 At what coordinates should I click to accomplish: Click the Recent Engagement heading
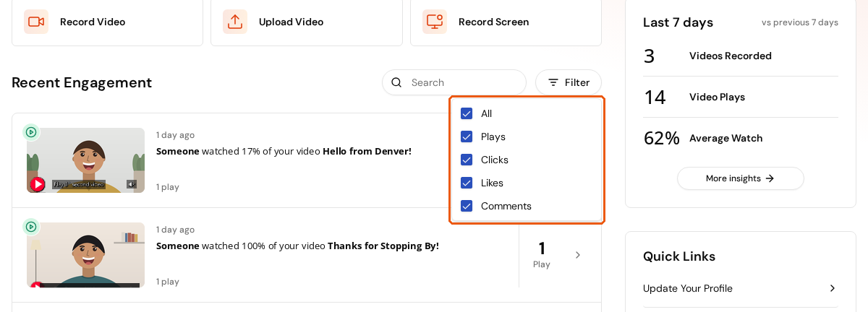[82, 82]
